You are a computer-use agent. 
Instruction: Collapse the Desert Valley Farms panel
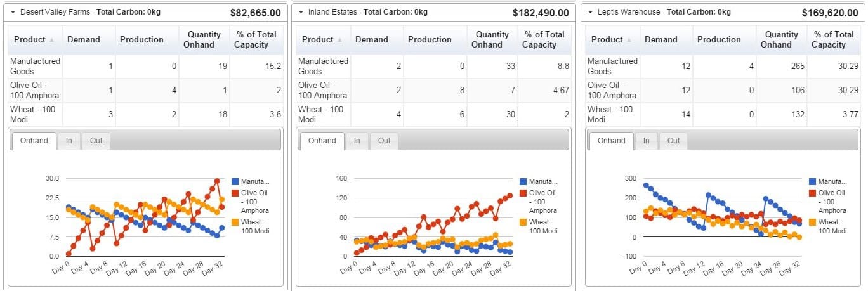(13, 12)
